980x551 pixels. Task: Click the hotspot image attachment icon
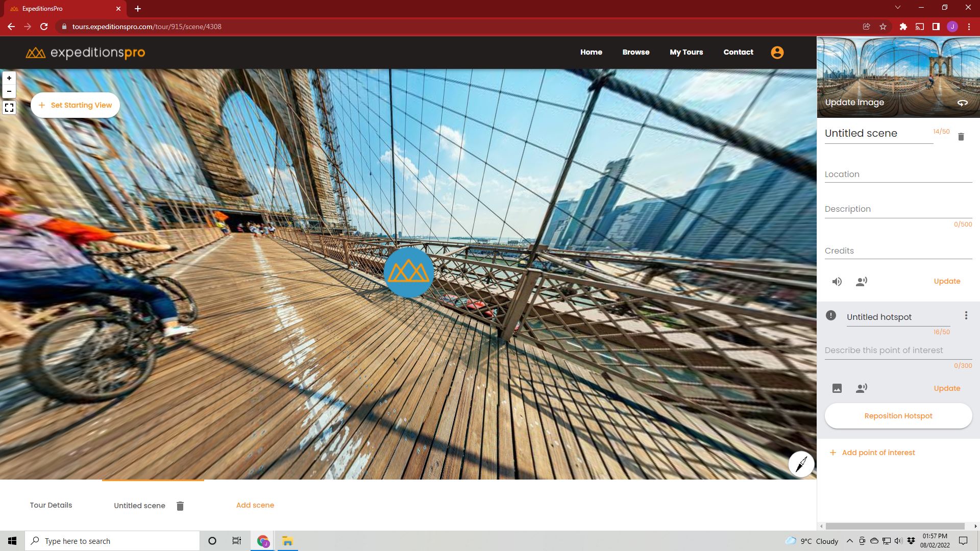coord(837,389)
